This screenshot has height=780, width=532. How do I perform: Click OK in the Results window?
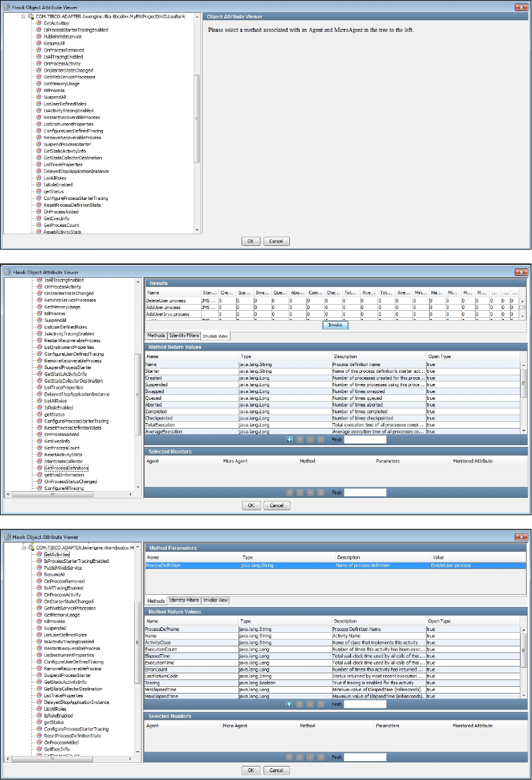250,506
